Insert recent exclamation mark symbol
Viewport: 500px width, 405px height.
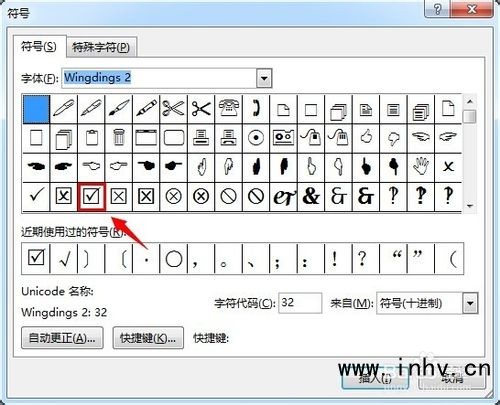coord(338,258)
